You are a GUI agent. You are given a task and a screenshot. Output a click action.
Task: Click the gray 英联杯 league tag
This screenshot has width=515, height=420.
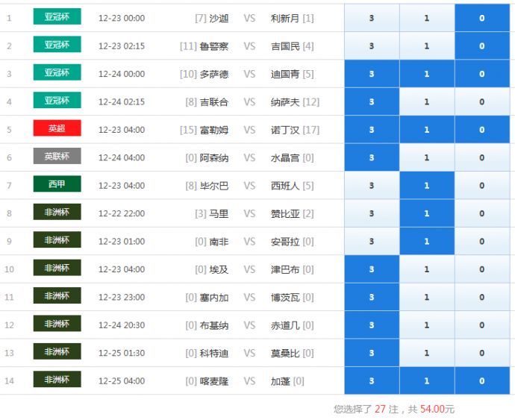click(57, 157)
